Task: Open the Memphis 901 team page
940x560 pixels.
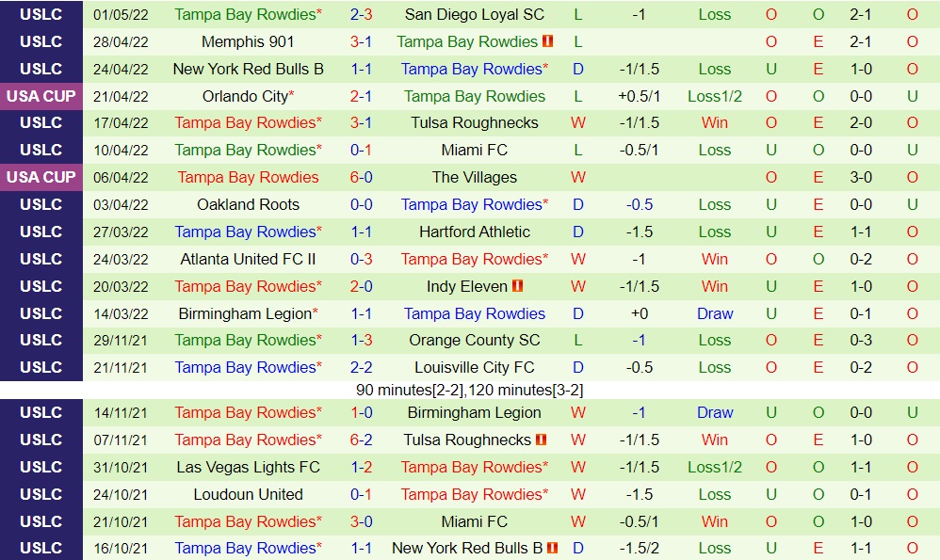Action: 248,41
